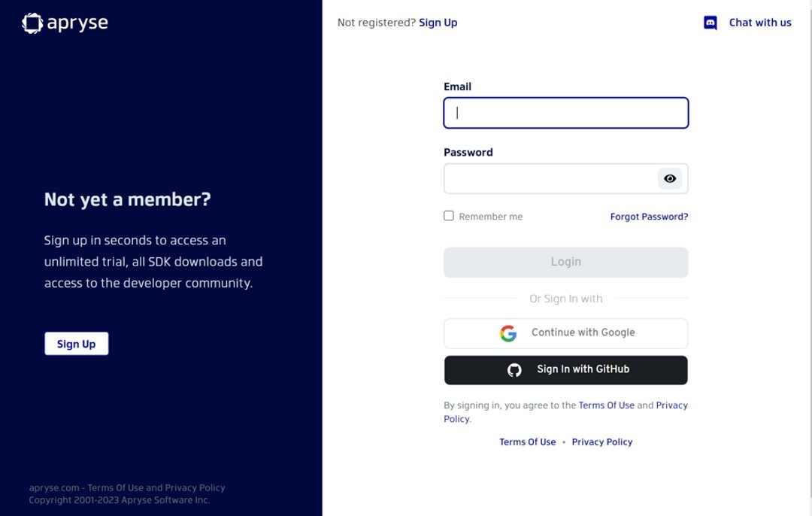This screenshot has width=812, height=516.
Task: Click the Login button
Action: point(565,262)
